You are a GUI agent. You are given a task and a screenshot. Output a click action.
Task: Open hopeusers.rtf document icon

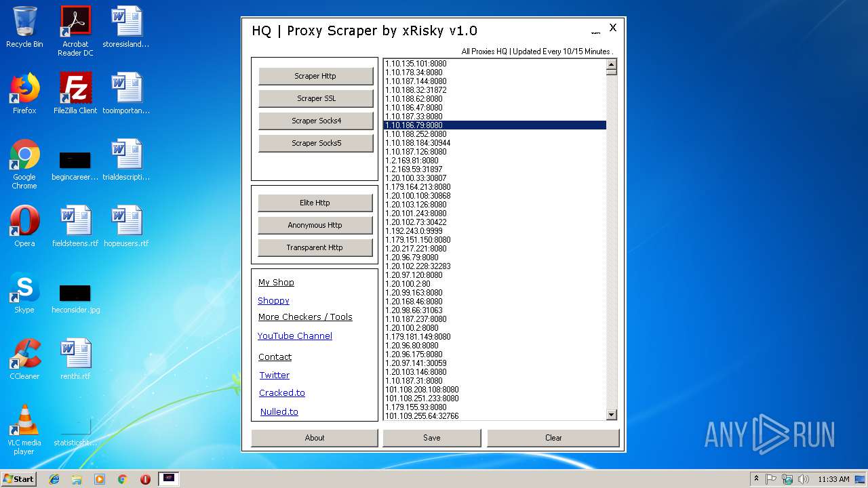click(126, 226)
